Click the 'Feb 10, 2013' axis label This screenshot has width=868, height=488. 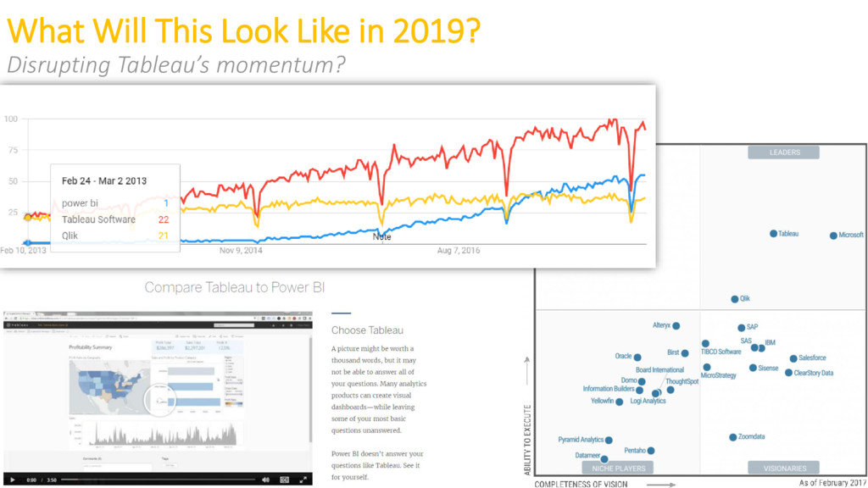pos(23,251)
